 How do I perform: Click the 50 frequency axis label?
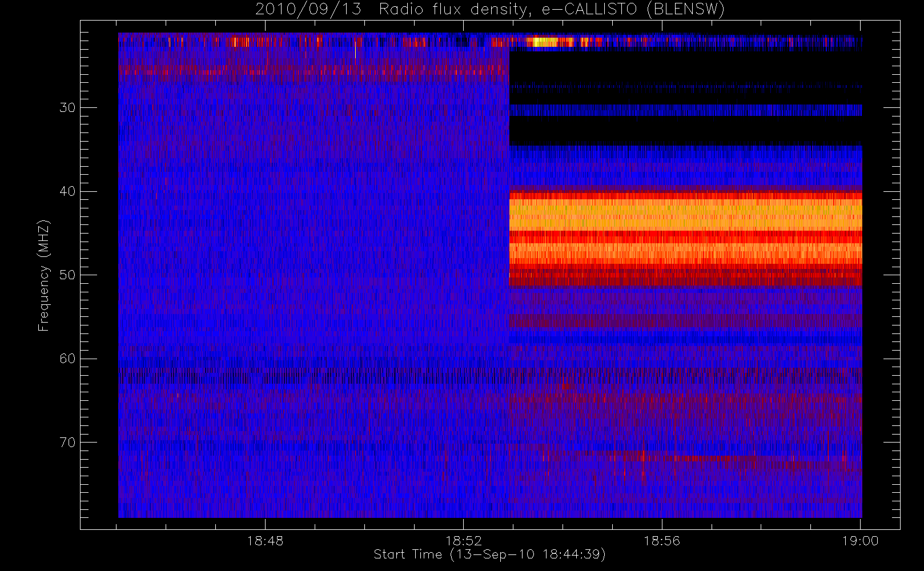(x=67, y=275)
